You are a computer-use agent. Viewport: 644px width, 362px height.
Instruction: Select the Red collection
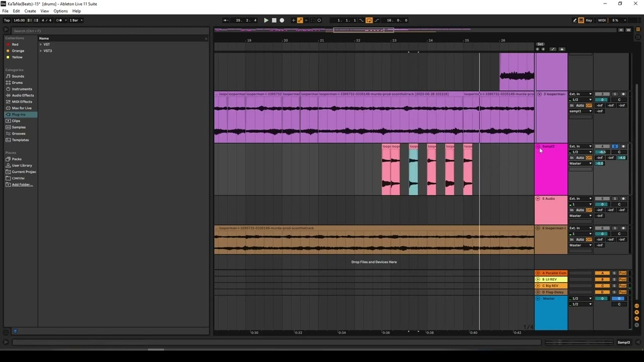coord(15,45)
